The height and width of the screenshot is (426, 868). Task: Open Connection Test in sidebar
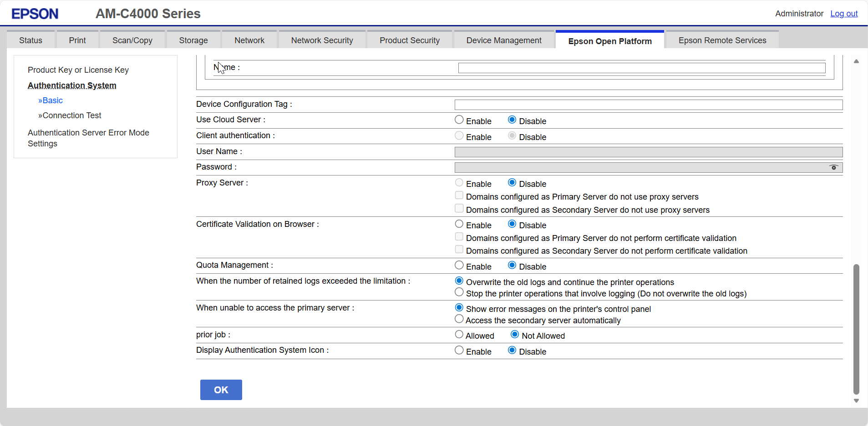tap(71, 115)
